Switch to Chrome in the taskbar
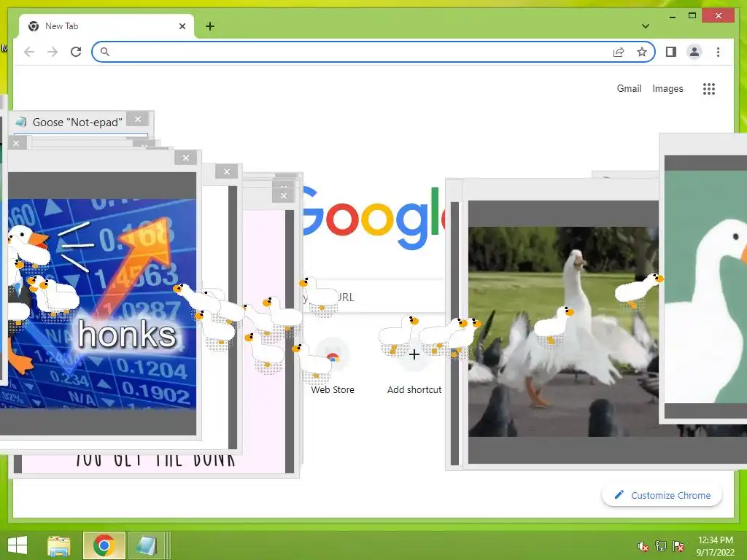Image resolution: width=747 pixels, height=560 pixels. pyautogui.click(x=104, y=545)
